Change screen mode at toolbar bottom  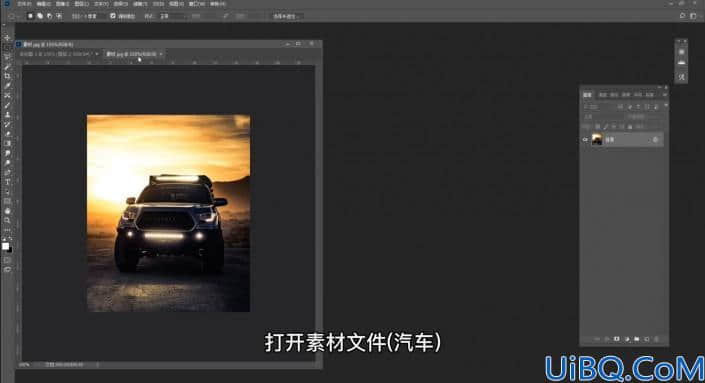click(x=7, y=269)
